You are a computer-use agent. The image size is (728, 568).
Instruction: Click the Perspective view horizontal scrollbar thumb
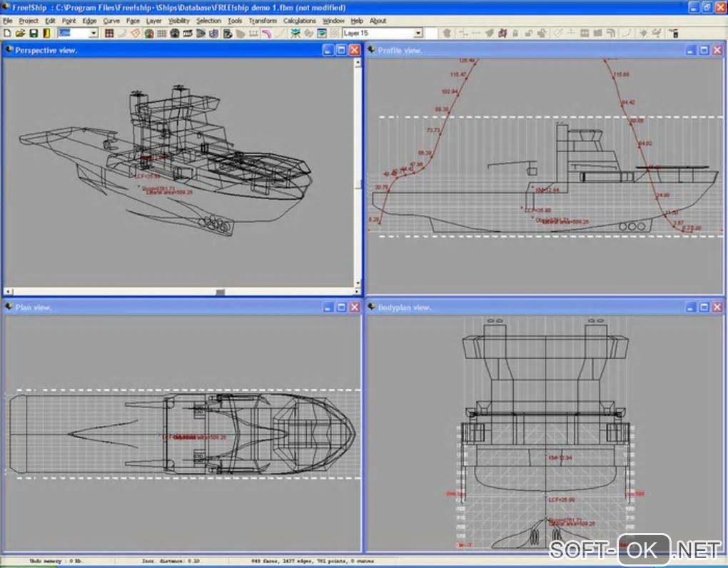tap(221, 291)
